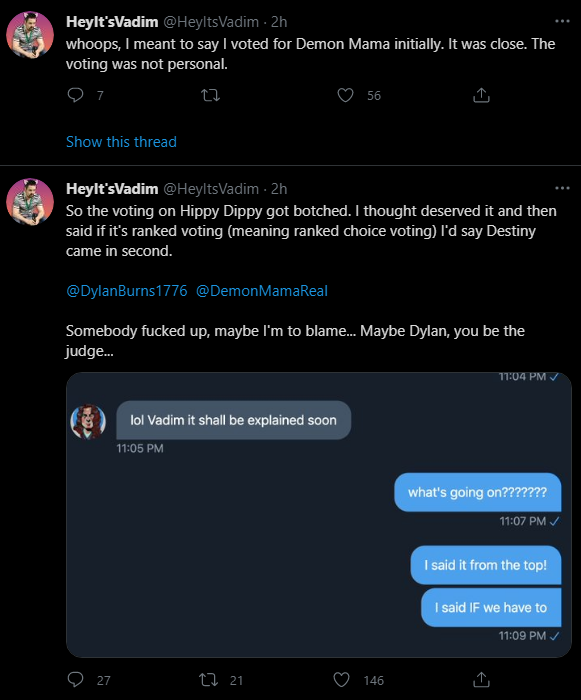Open more options on the first tweet
This screenshot has width=581, height=700.
pyautogui.click(x=562, y=21)
